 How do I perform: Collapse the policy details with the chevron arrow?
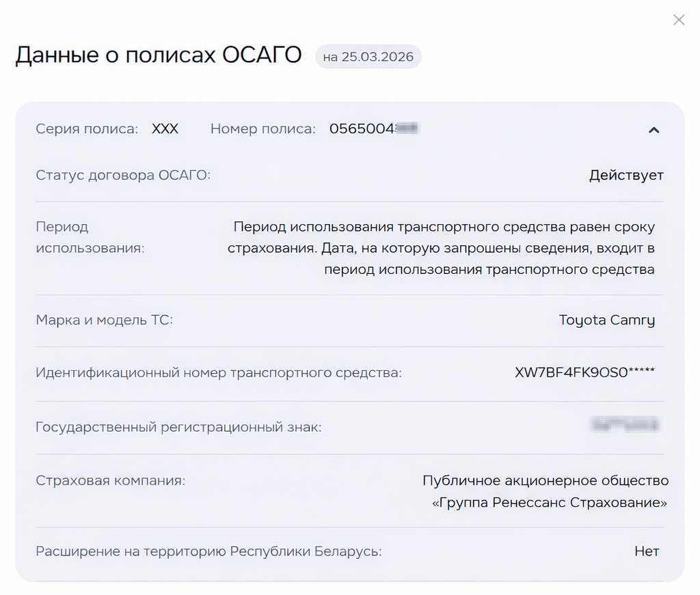coord(654,129)
